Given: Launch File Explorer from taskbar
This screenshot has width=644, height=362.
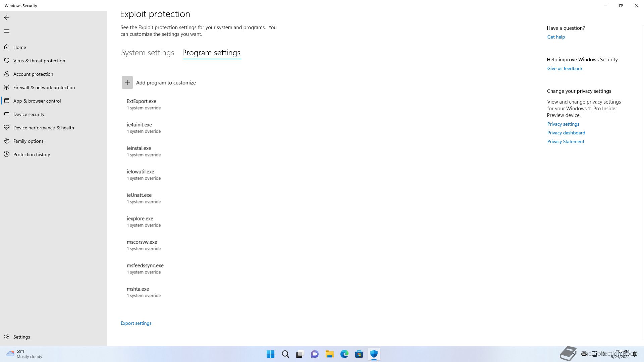Looking at the screenshot, I should [x=329, y=354].
